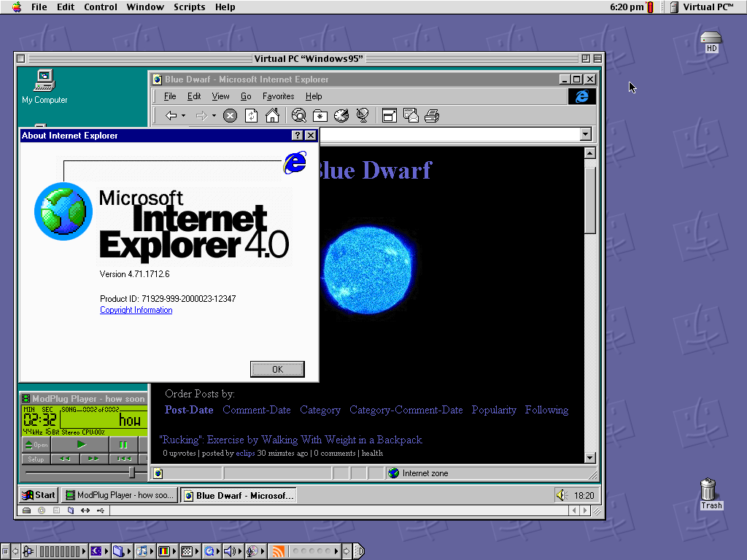The image size is (747, 560).
Task: Open the Back button history dropdown arrow
Action: click(x=183, y=116)
